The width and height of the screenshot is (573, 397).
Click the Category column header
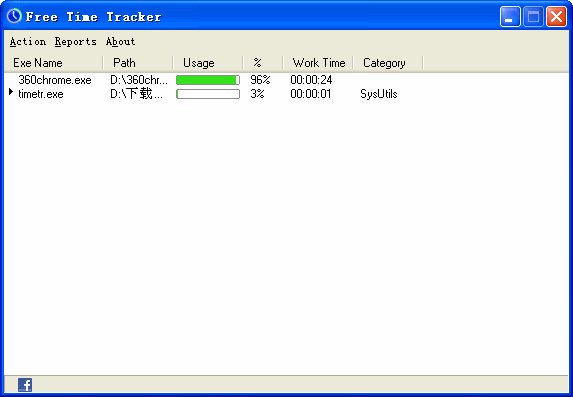pyautogui.click(x=388, y=63)
